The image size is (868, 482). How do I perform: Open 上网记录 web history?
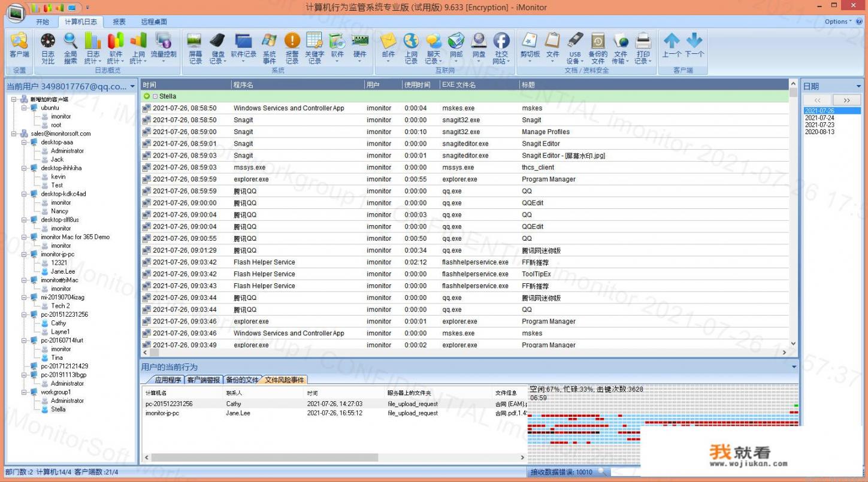point(411,47)
